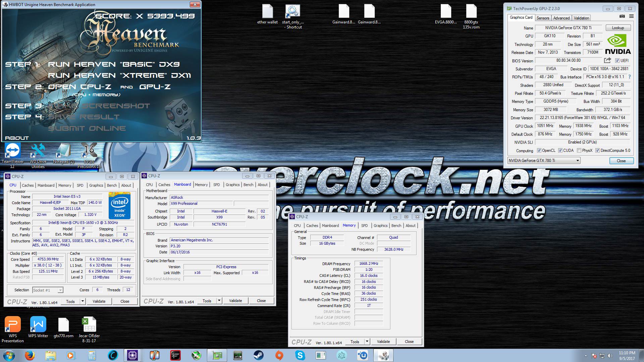Viewport: 644px width, 362px height.
Task: Click the X99 Professional model field
Action: click(201, 203)
